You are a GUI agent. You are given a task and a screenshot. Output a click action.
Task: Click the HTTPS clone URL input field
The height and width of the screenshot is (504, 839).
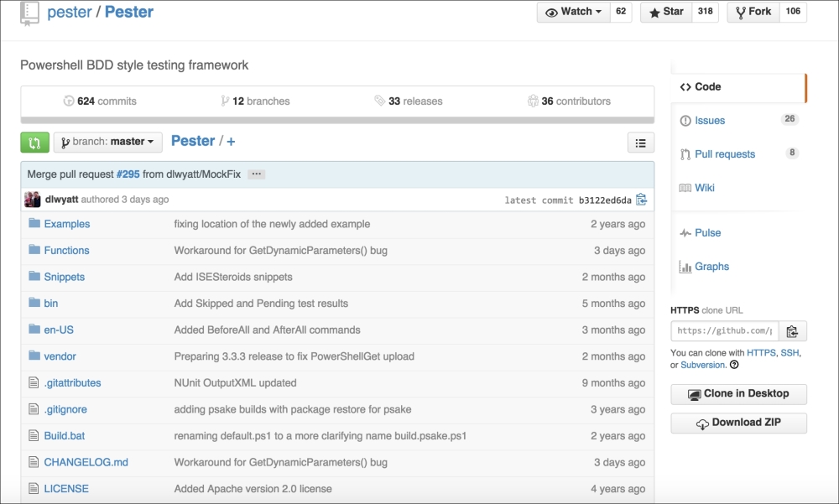pos(725,331)
